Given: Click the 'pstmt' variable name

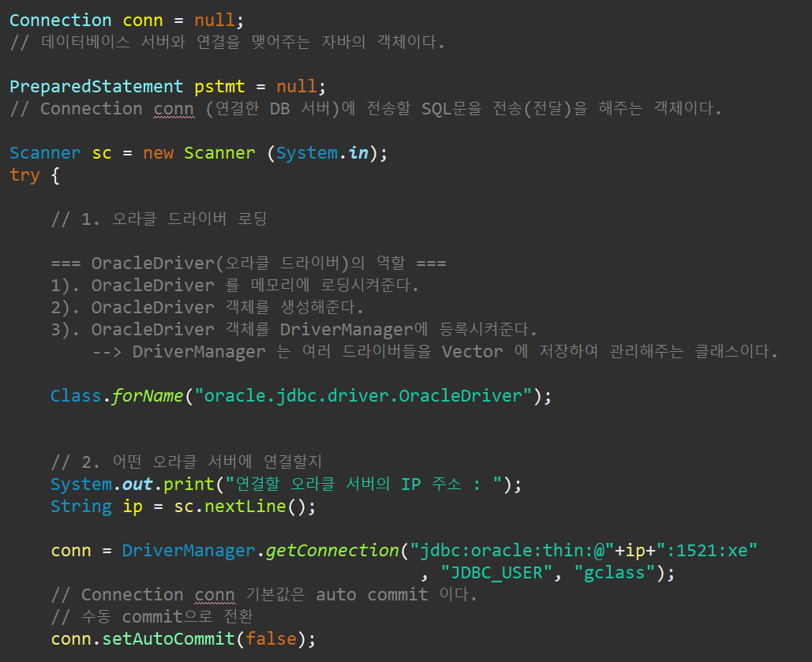Looking at the screenshot, I should (x=219, y=87).
